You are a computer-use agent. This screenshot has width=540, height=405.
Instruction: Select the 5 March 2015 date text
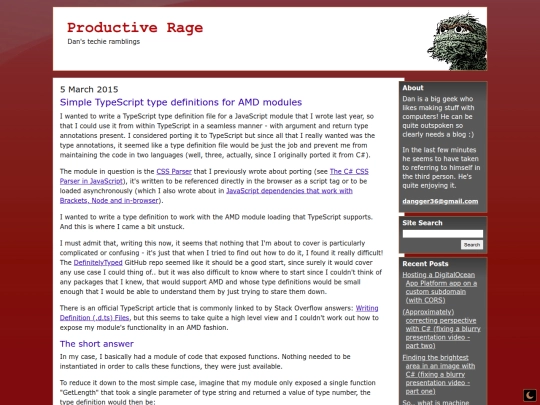pos(89,90)
